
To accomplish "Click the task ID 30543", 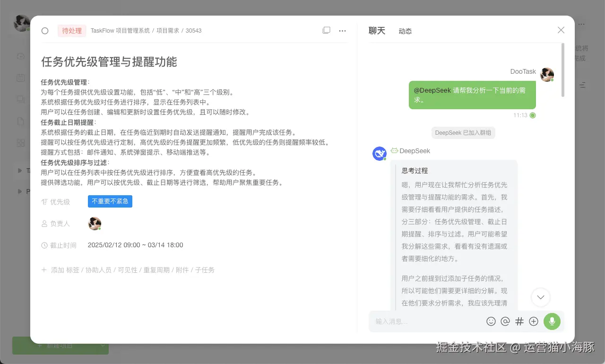I will point(193,31).
